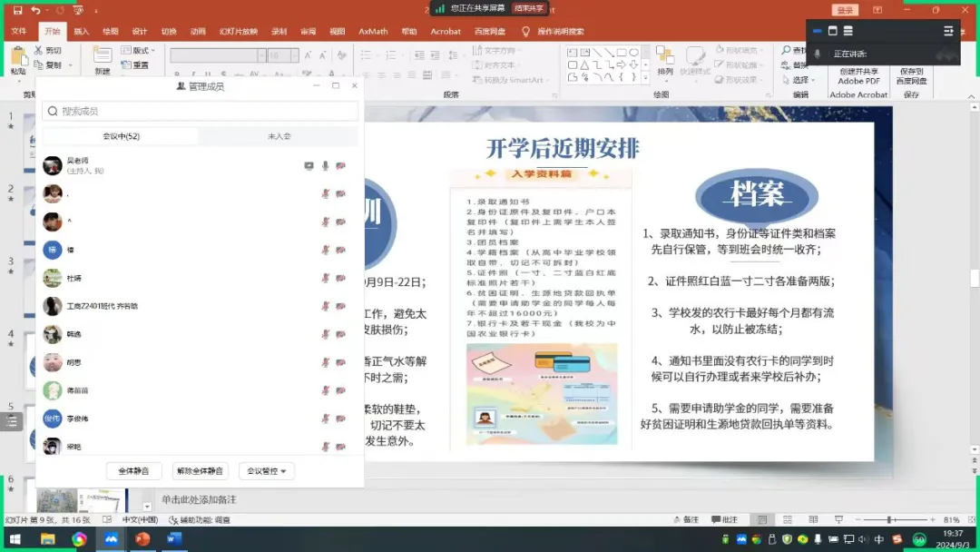Open the 版式 layout dropdown
This screenshot has height=552, width=980.
click(136, 49)
